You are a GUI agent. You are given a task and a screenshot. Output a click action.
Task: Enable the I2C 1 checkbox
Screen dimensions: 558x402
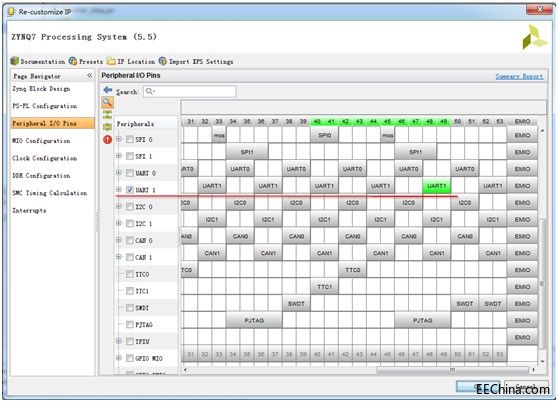tap(130, 223)
